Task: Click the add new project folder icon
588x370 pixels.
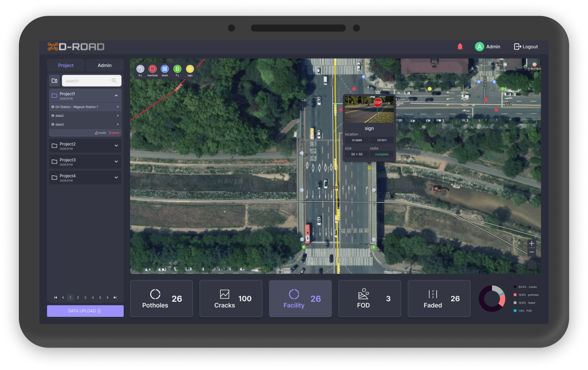Action: [55, 81]
